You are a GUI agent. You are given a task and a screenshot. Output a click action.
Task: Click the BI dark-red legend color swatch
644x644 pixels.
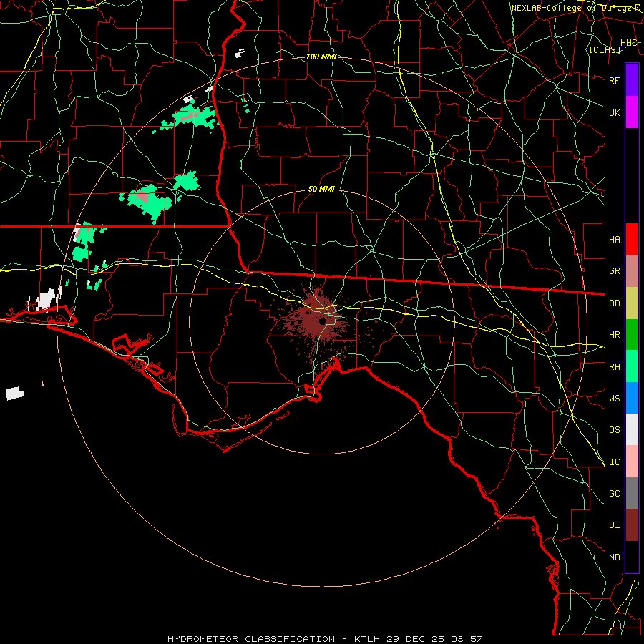click(x=632, y=525)
